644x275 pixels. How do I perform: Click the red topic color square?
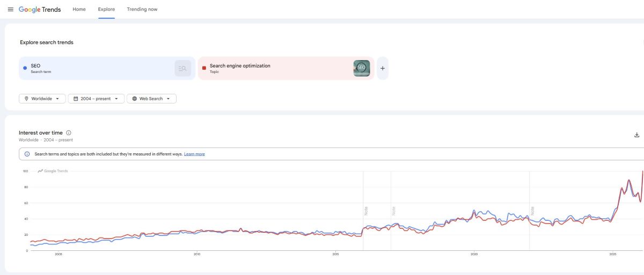pos(204,68)
